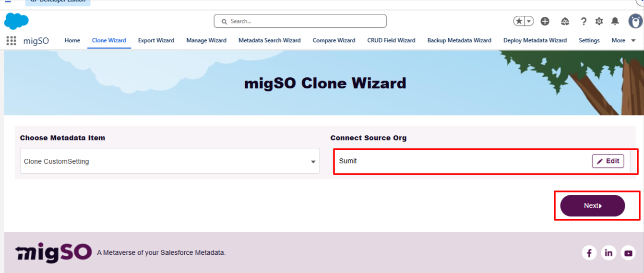
Task: Open the App Launcher grid icon
Action: 11,41
